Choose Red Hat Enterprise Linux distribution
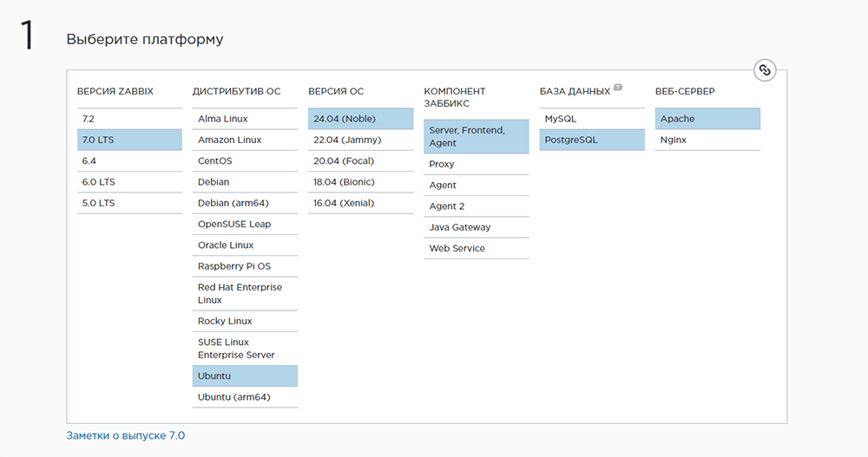Image resolution: width=868 pixels, height=457 pixels. pyautogui.click(x=245, y=294)
